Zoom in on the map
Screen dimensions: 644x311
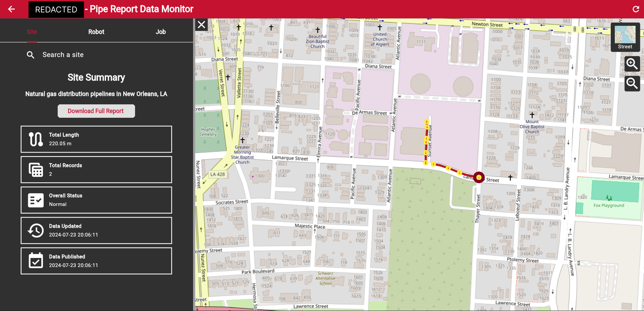pos(632,64)
